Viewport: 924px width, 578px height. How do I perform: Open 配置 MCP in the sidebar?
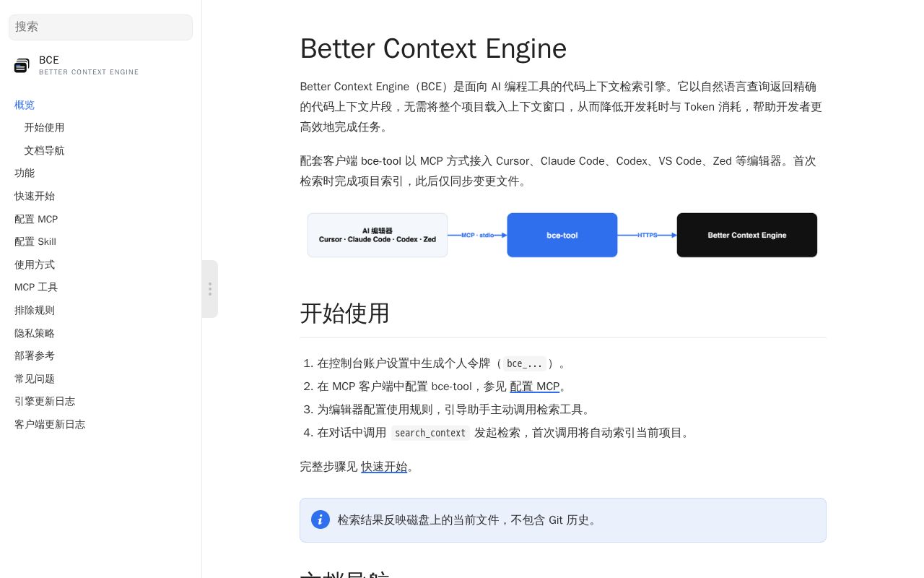click(x=36, y=219)
